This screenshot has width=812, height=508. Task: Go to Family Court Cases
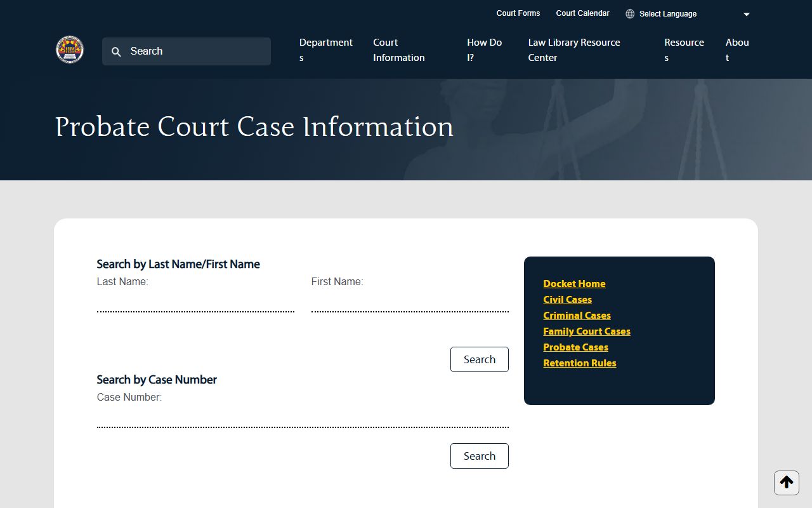tap(587, 331)
